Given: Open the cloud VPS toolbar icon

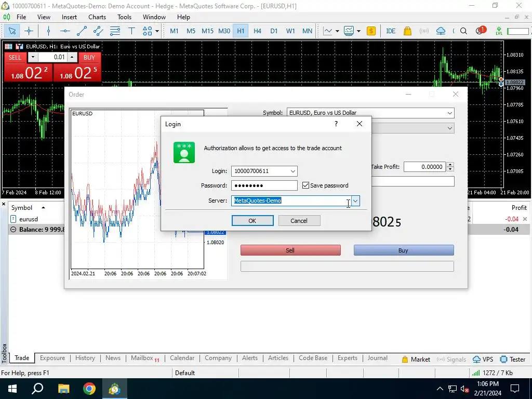Looking at the screenshot, I should (x=441, y=31).
